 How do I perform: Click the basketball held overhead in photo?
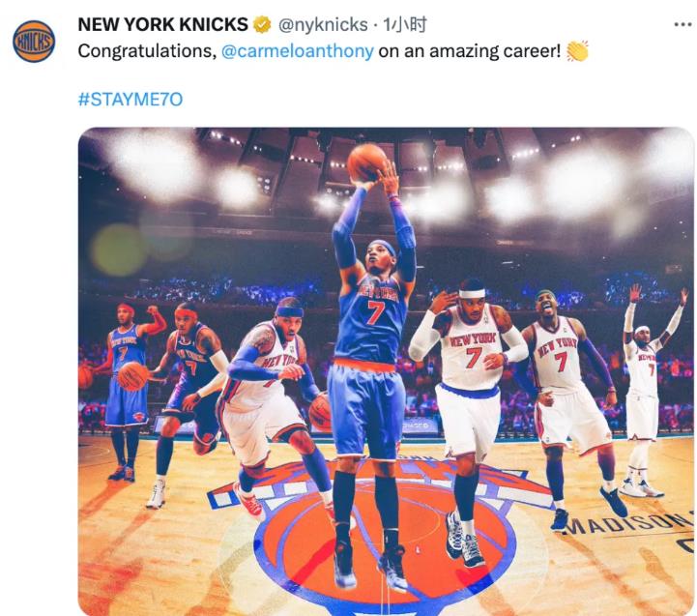[x=366, y=161]
